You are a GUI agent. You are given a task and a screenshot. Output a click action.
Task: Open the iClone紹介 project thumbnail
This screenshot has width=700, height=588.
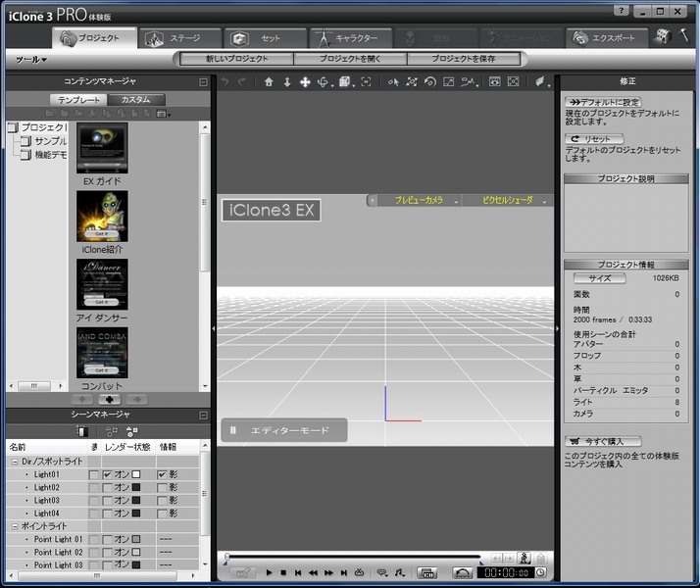click(102, 217)
